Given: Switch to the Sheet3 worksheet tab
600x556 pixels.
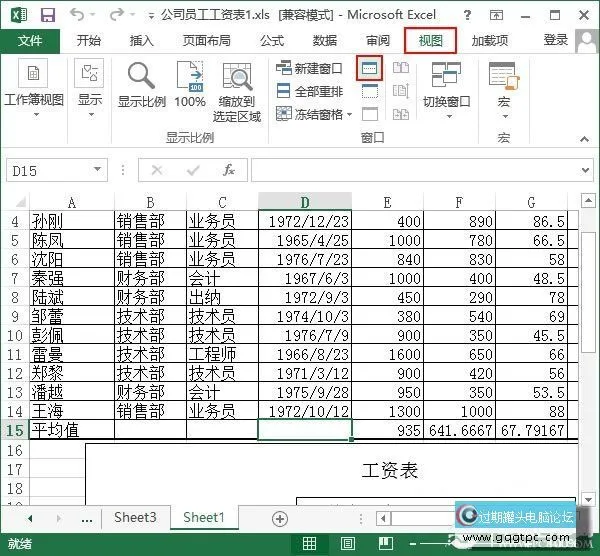Looking at the screenshot, I should pyautogui.click(x=135, y=518).
